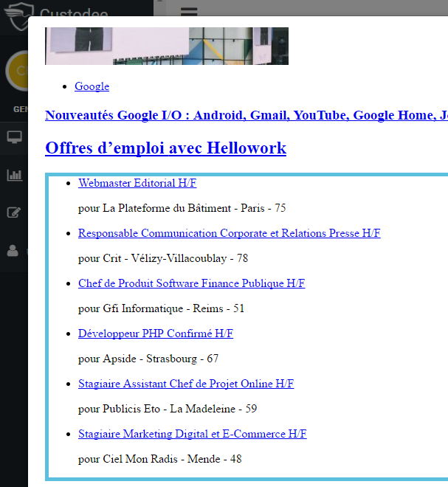The image size is (448, 487).
Task: Open the Google tag link
Action: click(92, 86)
